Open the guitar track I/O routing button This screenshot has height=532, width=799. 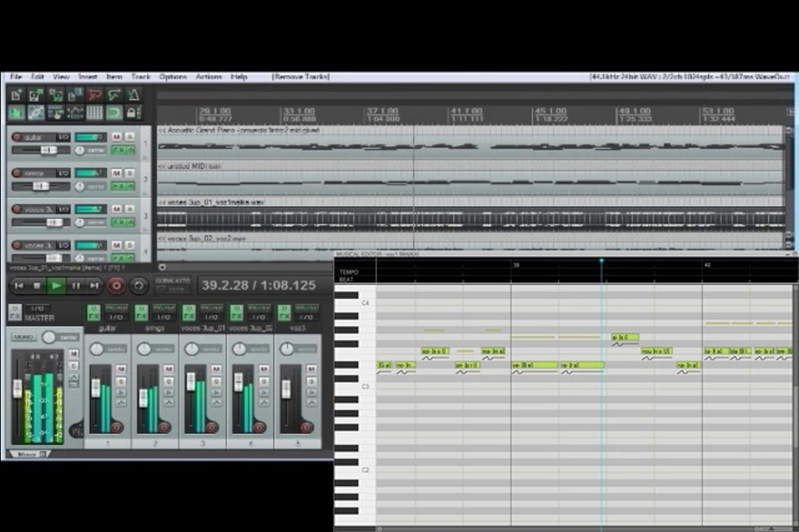click(x=63, y=137)
